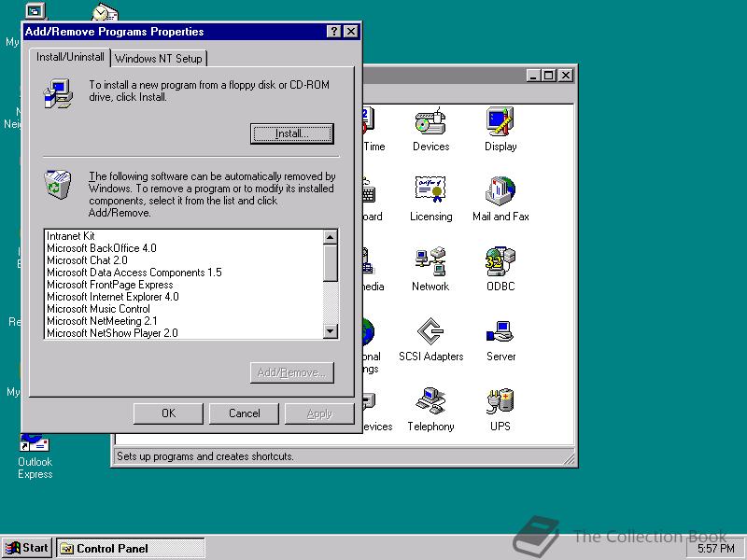Click the OK button in the dialog
The image size is (747, 560).
coord(168,413)
